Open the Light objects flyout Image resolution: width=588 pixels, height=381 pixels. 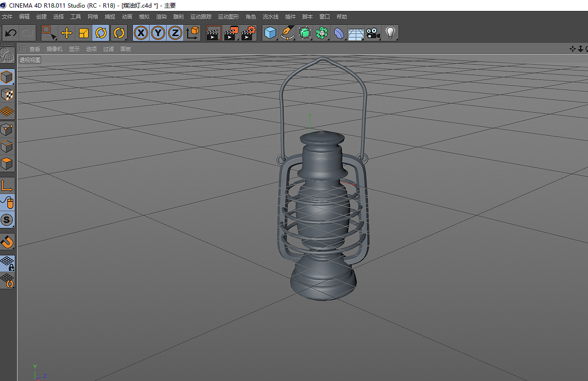click(390, 33)
